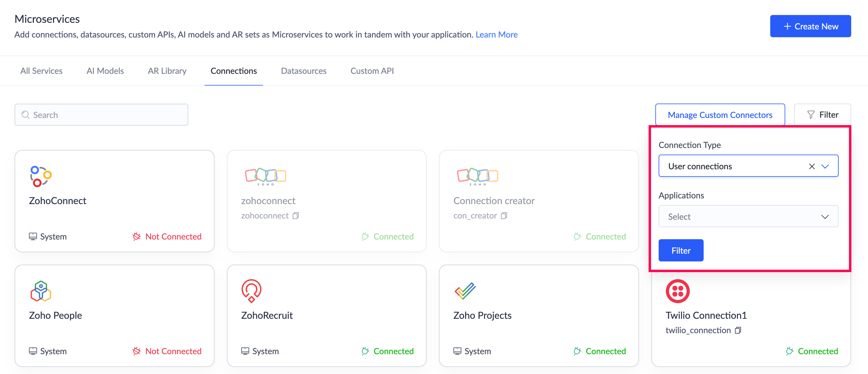The image size is (868, 374).
Task: Switch to the Datasources tab
Action: 303,71
